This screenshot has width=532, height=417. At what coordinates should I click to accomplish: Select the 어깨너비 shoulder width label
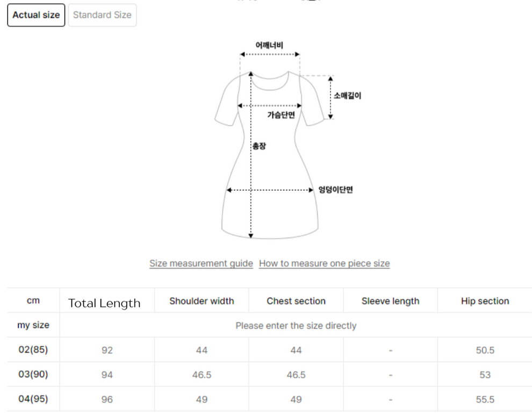coord(270,45)
